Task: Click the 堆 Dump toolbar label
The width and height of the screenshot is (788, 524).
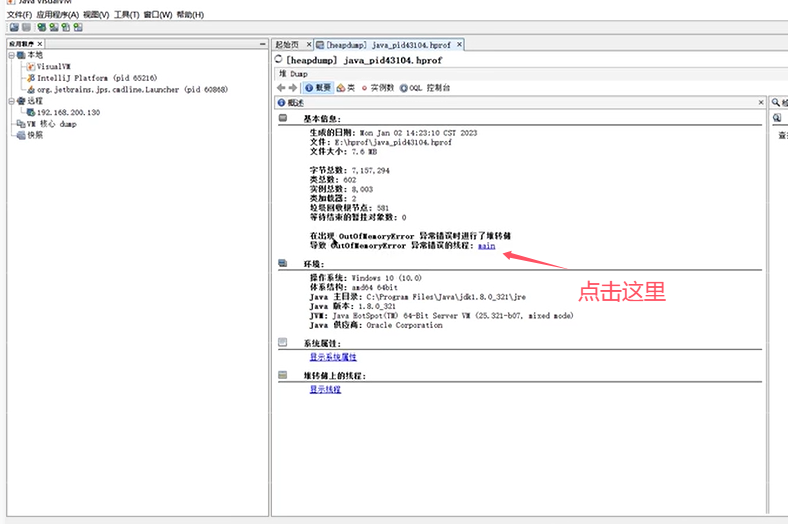Action: (x=293, y=74)
